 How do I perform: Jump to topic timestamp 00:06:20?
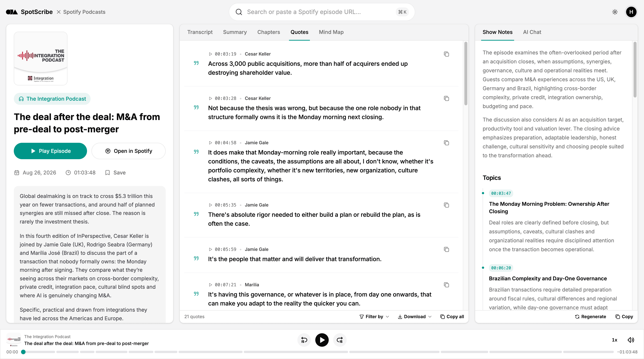coord(501,268)
